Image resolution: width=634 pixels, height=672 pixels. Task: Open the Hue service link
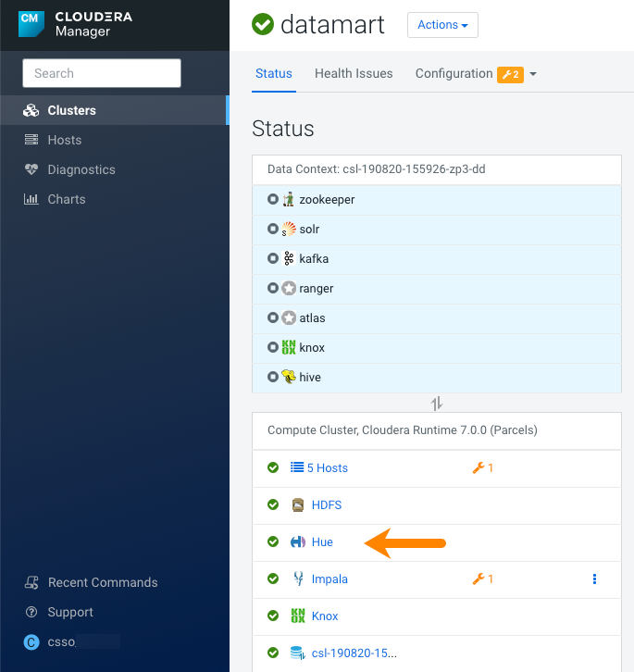click(322, 541)
